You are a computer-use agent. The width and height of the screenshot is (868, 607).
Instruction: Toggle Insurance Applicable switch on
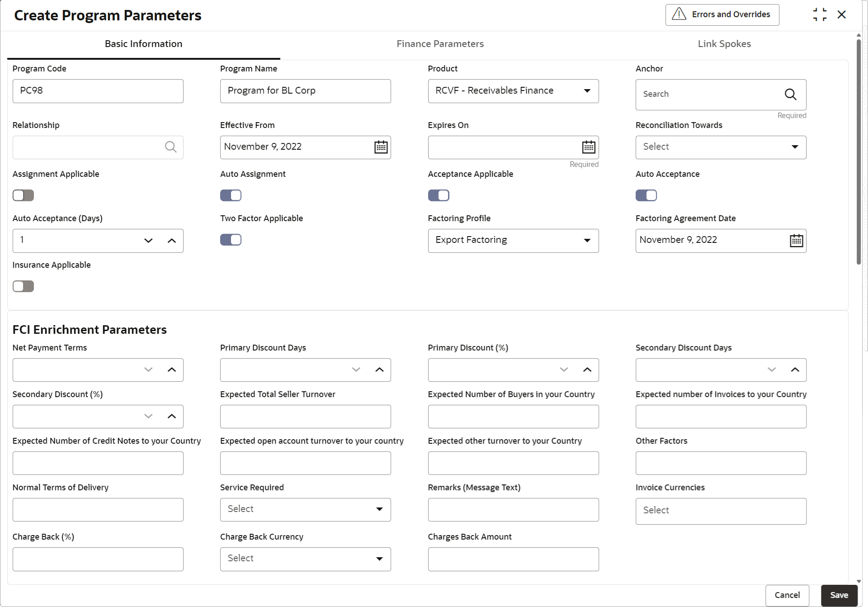[23, 286]
